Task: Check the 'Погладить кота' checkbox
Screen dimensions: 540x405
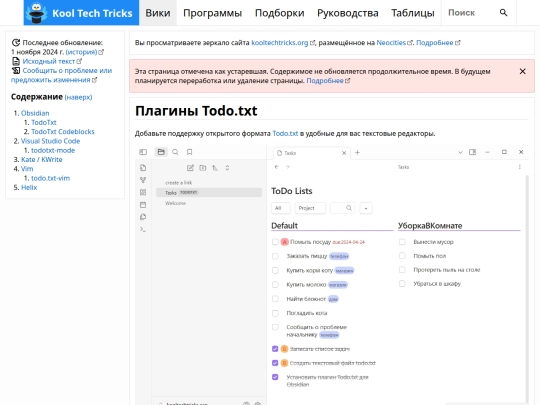Action: click(275, 313)
